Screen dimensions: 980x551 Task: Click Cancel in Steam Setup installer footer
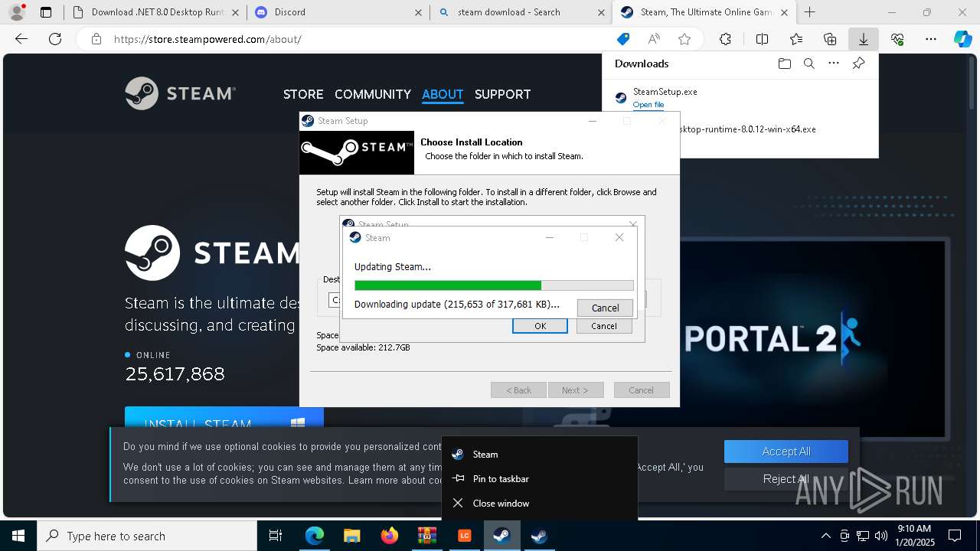pos(642,390)
